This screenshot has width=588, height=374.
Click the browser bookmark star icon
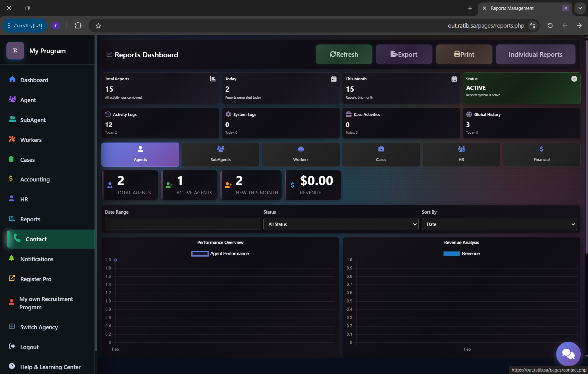coord(98,26)
